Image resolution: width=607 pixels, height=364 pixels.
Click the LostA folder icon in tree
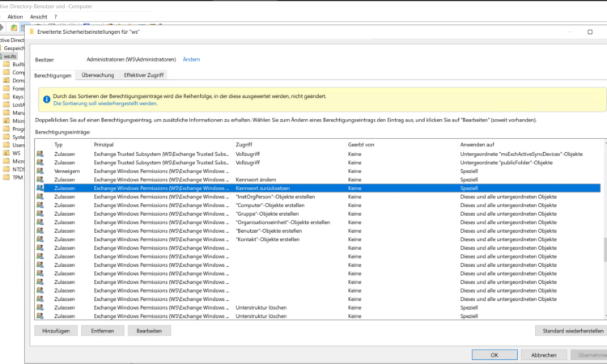point(6,104)
